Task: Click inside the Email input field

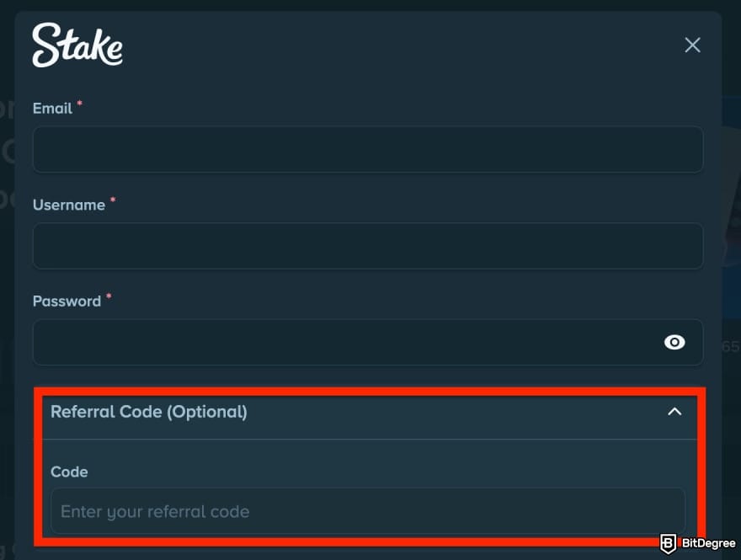Action: pyautogui.click(x=368, y=149)
